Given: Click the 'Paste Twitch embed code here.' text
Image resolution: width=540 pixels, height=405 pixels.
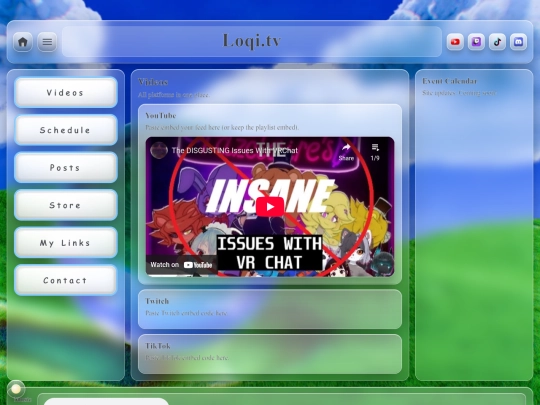Looking at the screenshot, I should click(x=186, y=313).
